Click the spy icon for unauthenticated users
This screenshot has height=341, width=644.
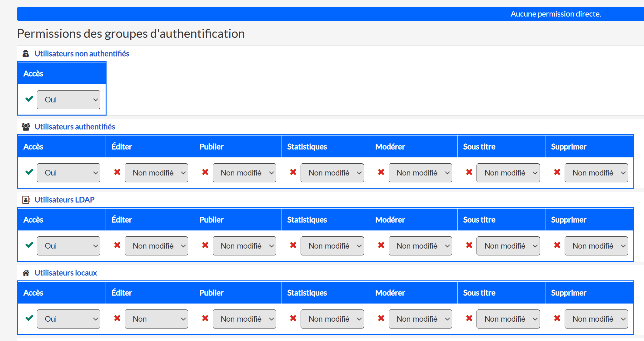pos(26,54)
